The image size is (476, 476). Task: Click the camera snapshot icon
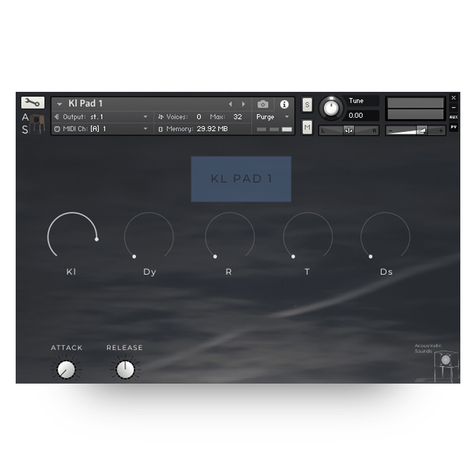[262, 104]
